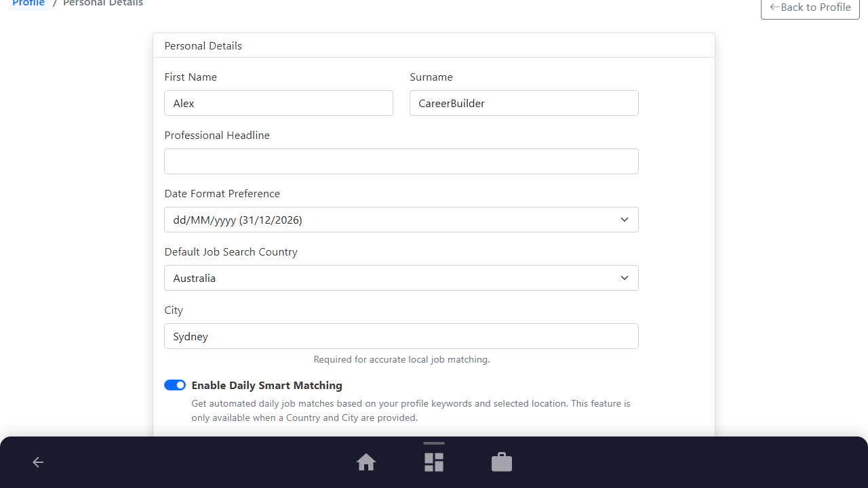Click the Date Format Preference label
Viewport: 868px width, 488px height.
tap(222, 193)
